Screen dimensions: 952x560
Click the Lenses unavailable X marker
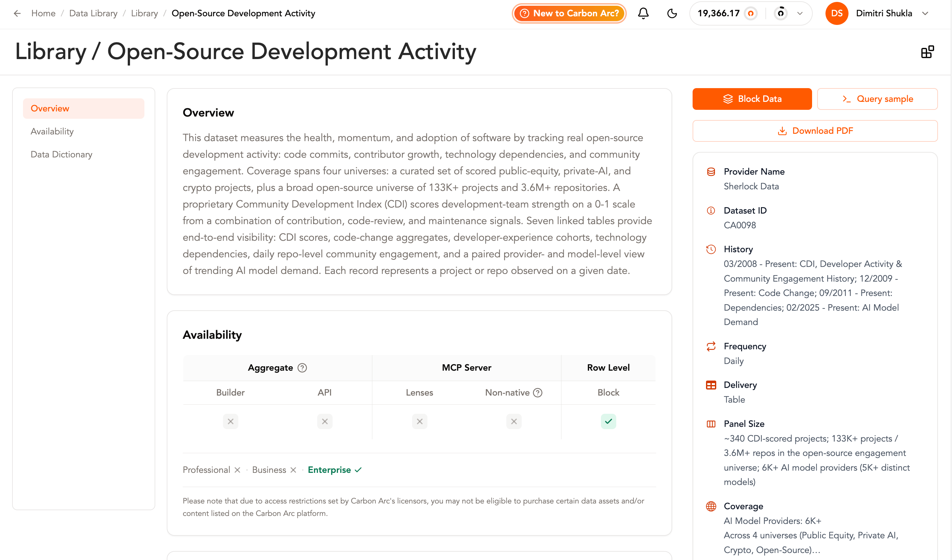419,421
